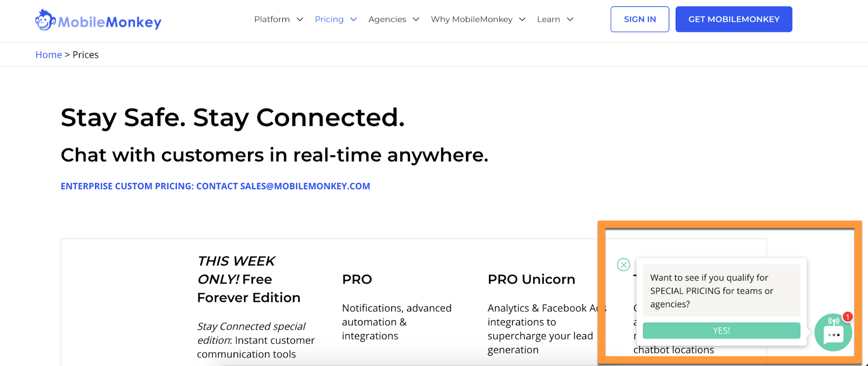The height and width of the screenshot is (366, 868).
Task: Click the MobileMonkey wordmark text
Action: [109, 22]
